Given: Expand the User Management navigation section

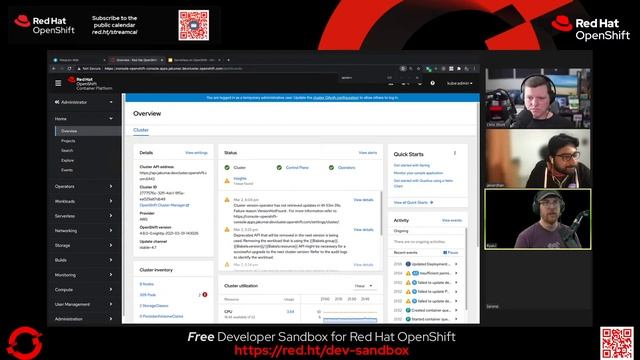Looking at the screenshot, I should (84, 304).
